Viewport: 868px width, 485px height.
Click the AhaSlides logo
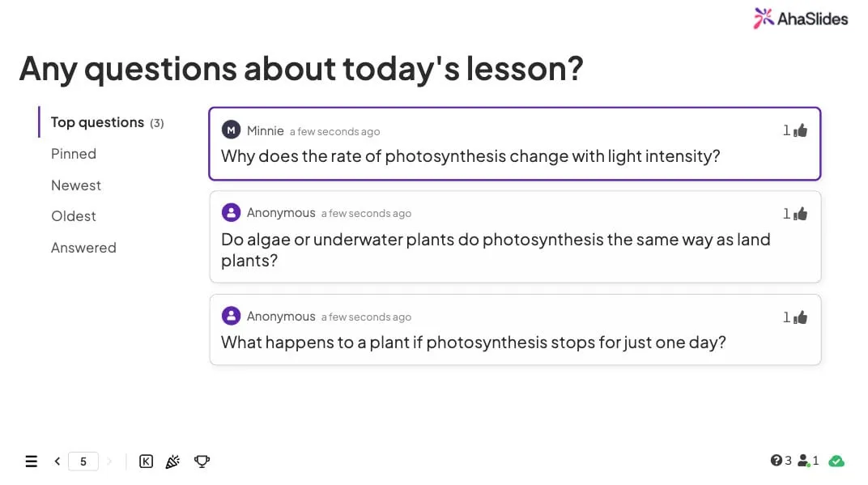pyautogui.click(x=801, y=19)
